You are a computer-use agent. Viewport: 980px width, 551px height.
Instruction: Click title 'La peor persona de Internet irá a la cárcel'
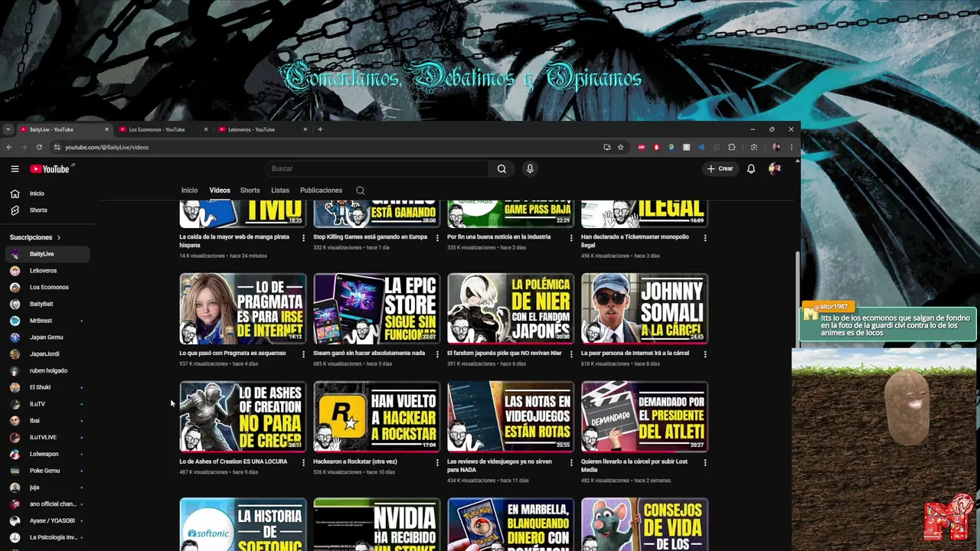pos(635,354)
